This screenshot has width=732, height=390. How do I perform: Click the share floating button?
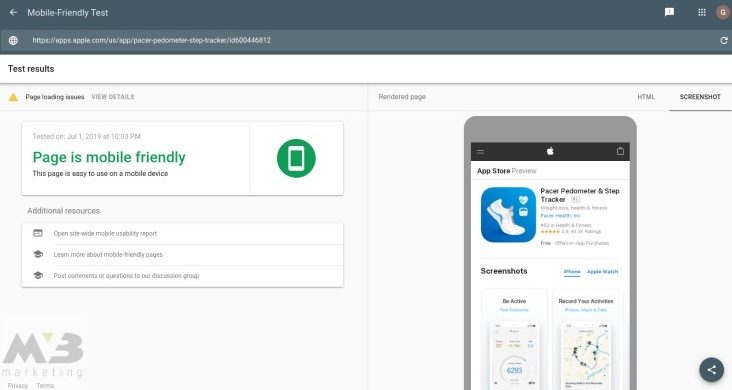(711, 370)
